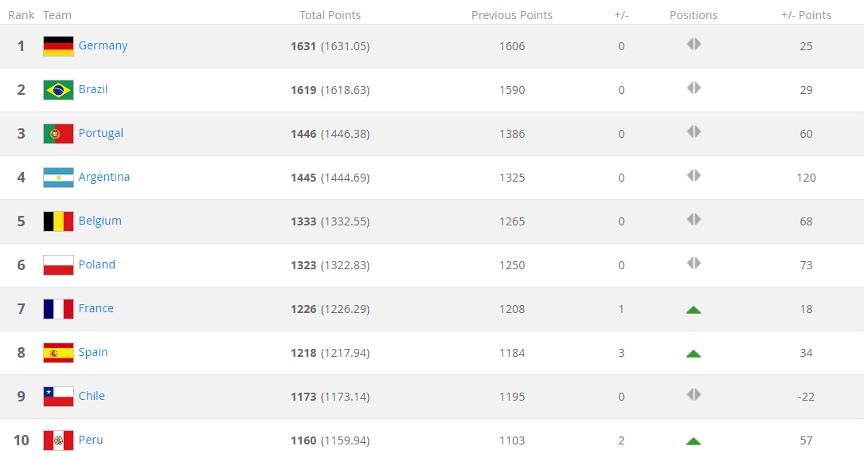Click the Belgium flag icon
Screen dimensions: 868x458
pos(58,221)
